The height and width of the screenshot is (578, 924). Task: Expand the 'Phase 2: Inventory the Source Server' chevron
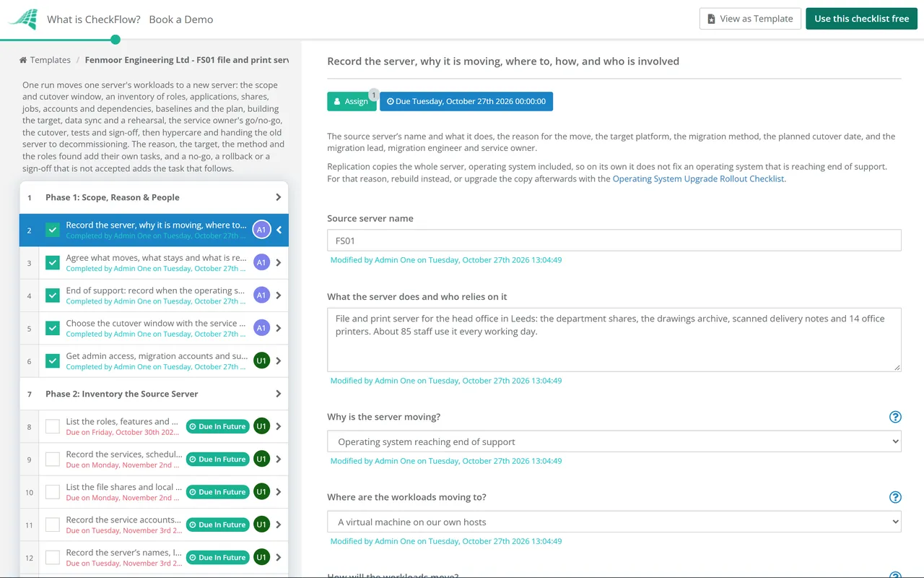point(279,394)
